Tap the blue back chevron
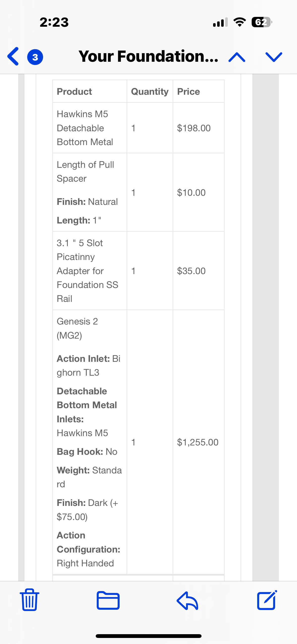 click(x=13, y=56)
